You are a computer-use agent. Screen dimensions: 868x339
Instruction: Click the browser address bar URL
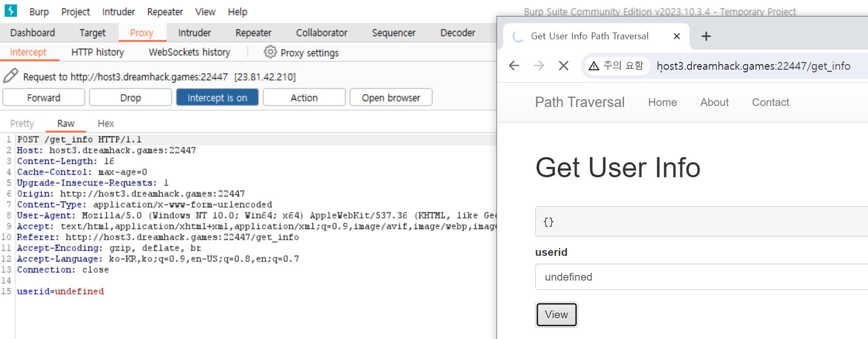coord(753,66)
